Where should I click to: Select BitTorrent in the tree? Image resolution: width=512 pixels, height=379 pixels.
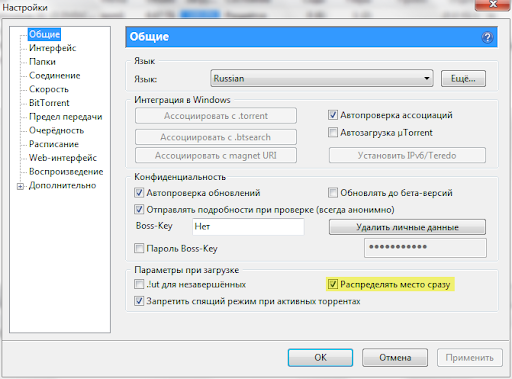tap(49, 103)
